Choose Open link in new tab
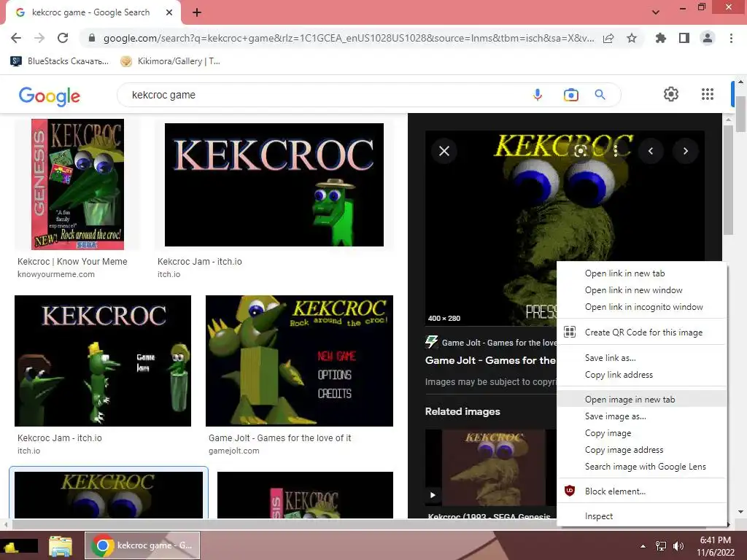 (642, 273)
